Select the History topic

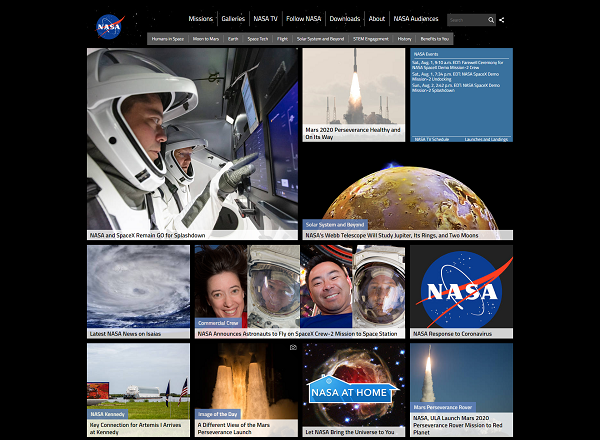tap(404, 39)
